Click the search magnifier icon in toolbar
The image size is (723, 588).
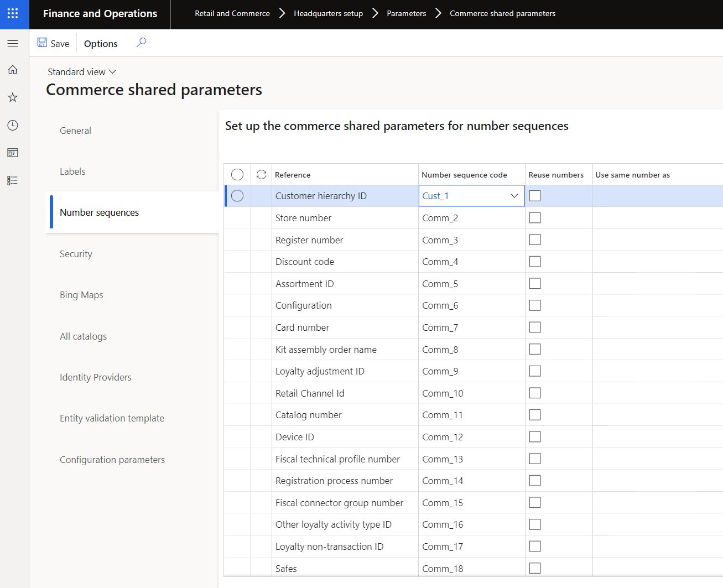tap(141, 43)
